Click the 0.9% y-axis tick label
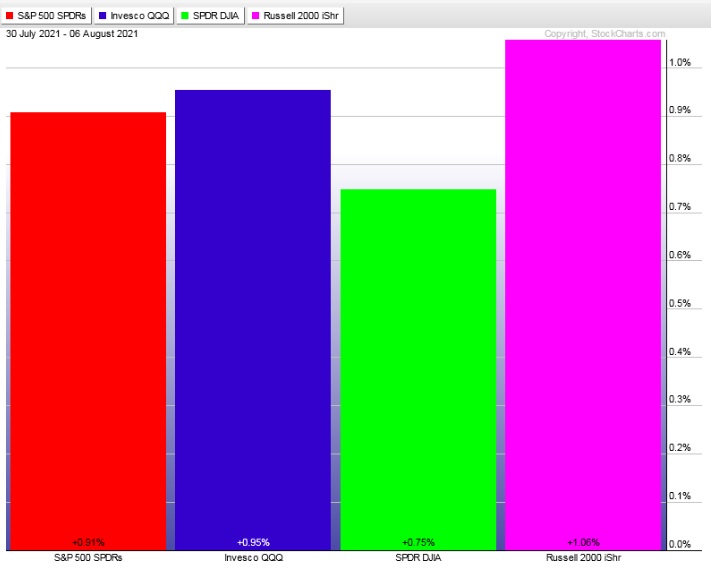This screenshot has width=711, height=570. [x=680, y=110]
